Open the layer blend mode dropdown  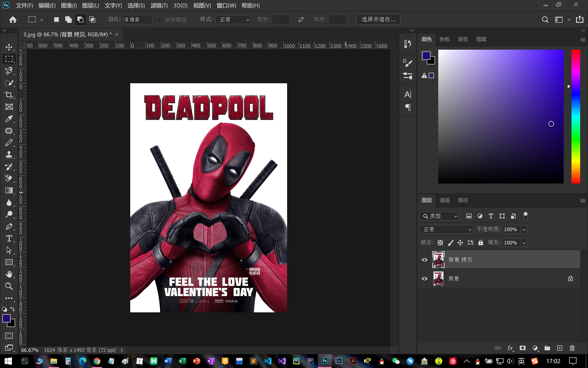point(446,229)
